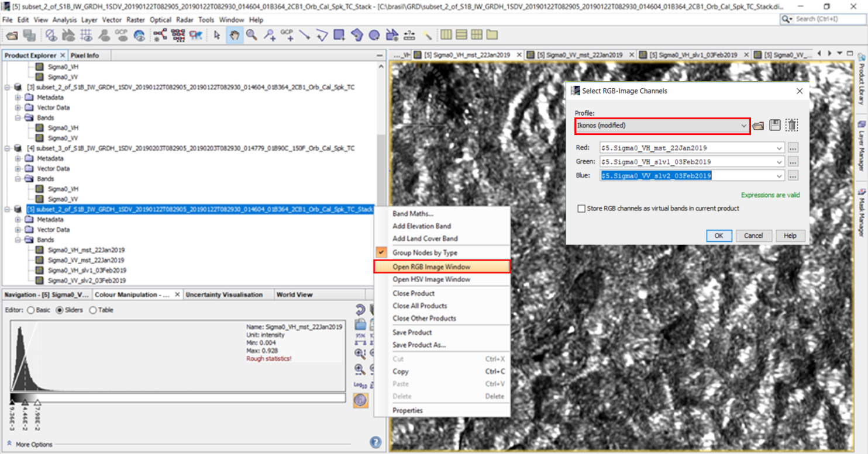The height and width of the screenshot is (454, 868).
Task: Choose the arrow Selection tool in toolbar
Action: pyautogui.click(x=217, y=36)
